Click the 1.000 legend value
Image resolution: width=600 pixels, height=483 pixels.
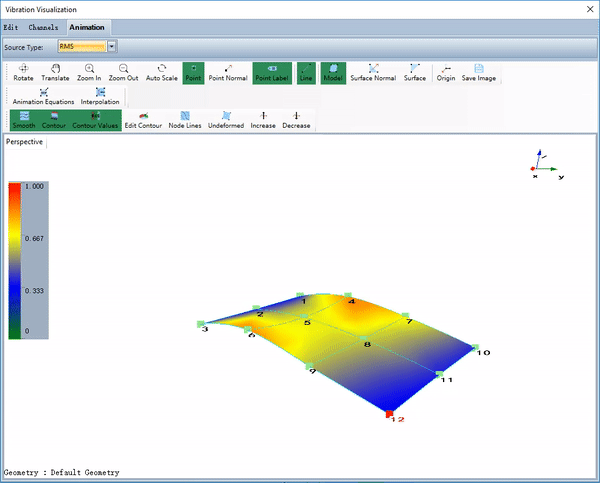pyautogui.click(x=34, y=186)
